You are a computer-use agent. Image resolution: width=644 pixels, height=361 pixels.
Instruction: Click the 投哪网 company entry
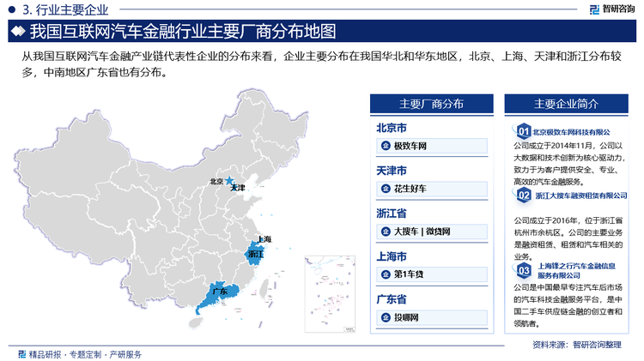432,317
